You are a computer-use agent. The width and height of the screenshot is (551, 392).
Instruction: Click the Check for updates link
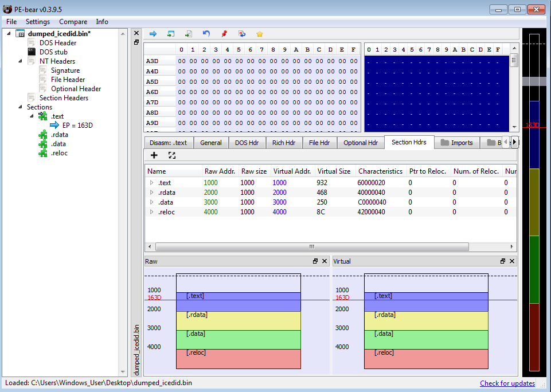tap(507, 383)
